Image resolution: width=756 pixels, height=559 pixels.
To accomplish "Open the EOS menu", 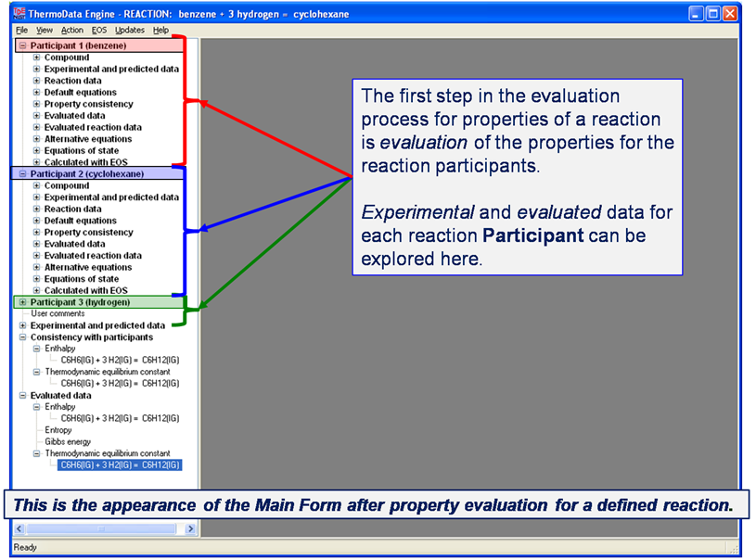I will (x=99, y=31).
